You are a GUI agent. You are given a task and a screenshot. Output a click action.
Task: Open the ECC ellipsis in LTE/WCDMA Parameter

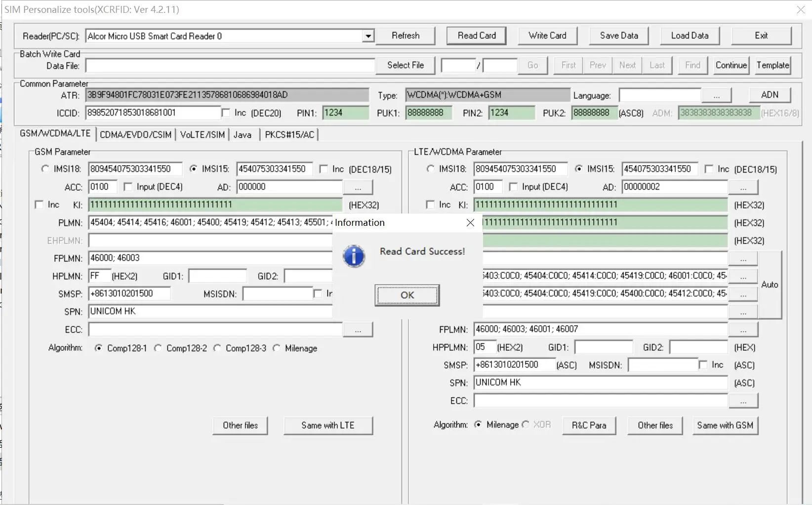click(x=744, y=401)
